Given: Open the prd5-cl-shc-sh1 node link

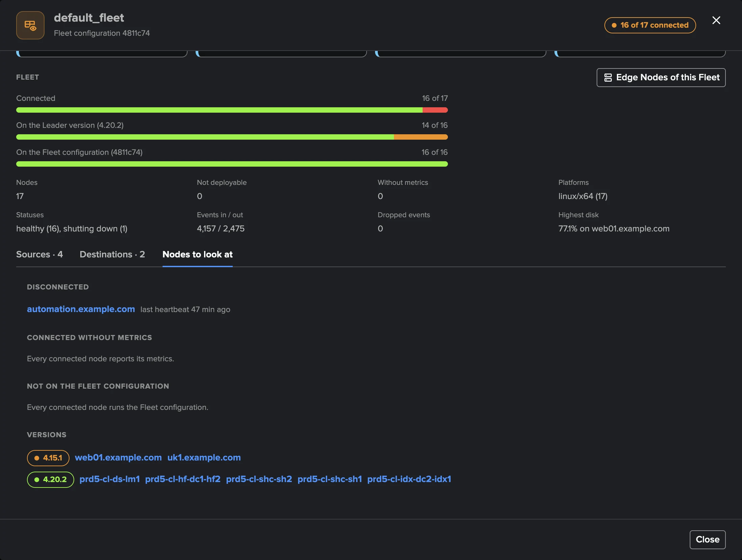Looking at the screenshot, I should pos(330,479).
